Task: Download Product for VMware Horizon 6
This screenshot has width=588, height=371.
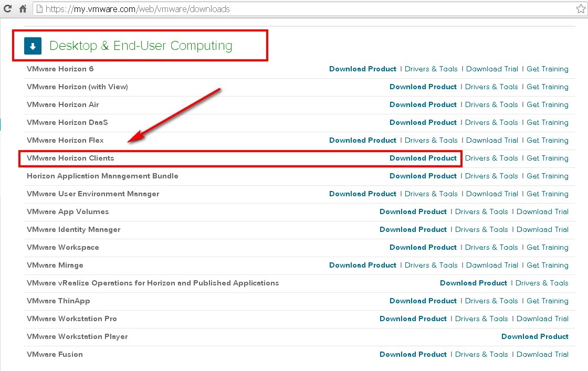Action: click(x=363, y=69)
